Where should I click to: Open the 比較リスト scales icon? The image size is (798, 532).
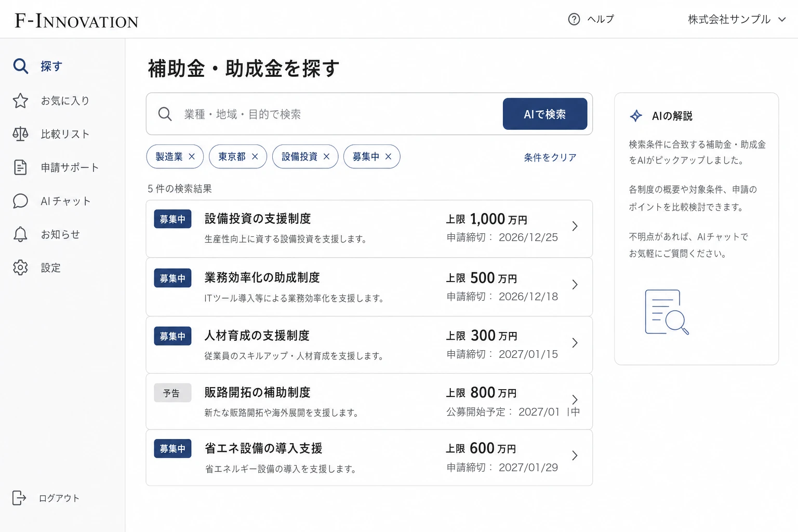tap(20, 134)
